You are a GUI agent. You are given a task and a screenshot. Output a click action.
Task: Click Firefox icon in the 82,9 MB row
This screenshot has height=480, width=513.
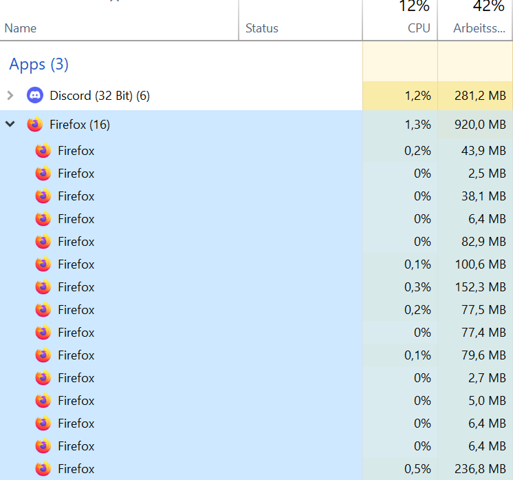(x=43, y=241)
